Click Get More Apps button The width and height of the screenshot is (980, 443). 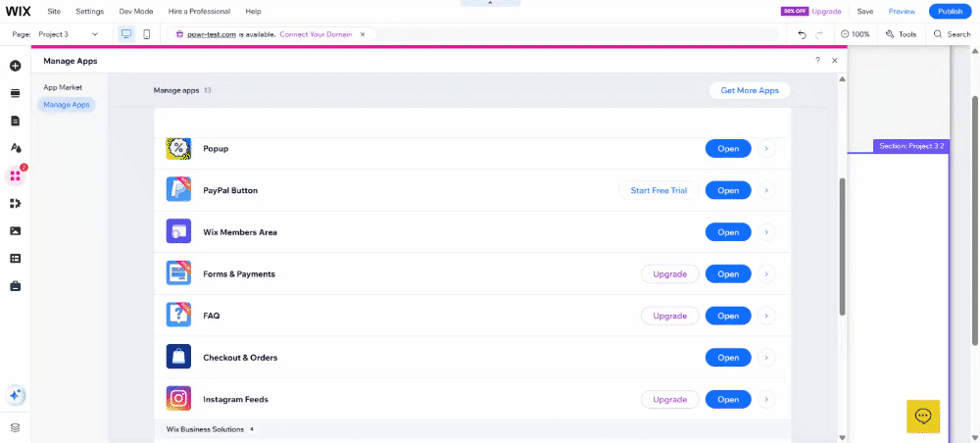pos(750,90)
